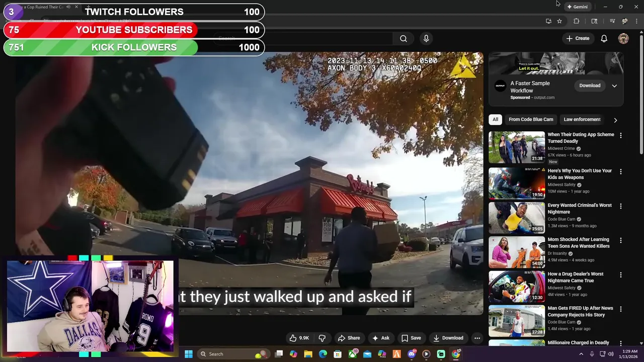Show hidden system tray icons
644x362 pixels.
pyautogui.click(x=581, y=354)
